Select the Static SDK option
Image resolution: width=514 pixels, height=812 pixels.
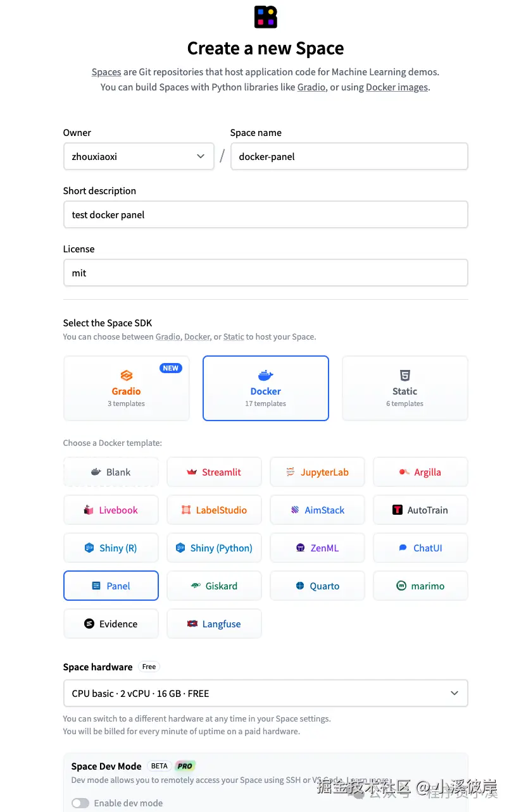[x=405, y=388]
